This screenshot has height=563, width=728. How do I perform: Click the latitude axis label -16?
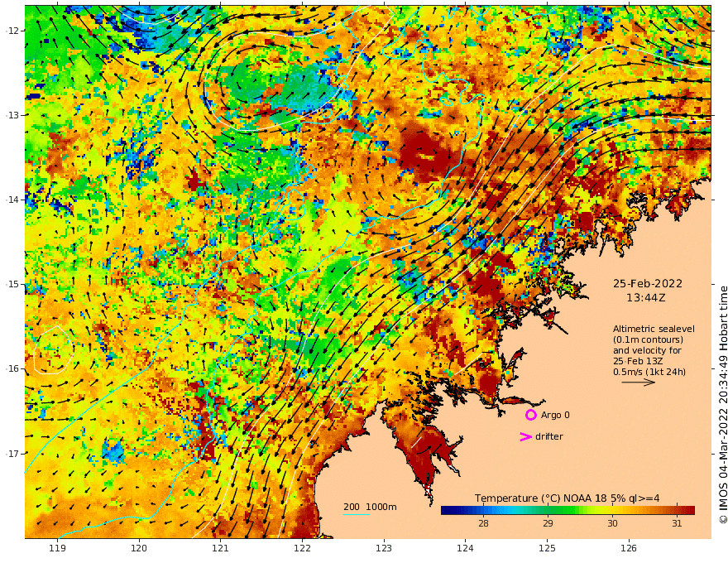pos(12,368)
